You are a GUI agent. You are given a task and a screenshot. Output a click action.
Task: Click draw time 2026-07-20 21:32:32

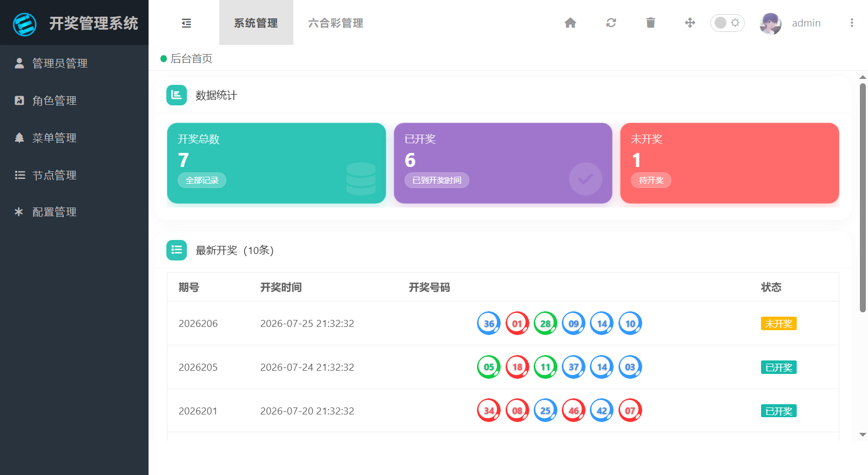(x=307, y=411)
